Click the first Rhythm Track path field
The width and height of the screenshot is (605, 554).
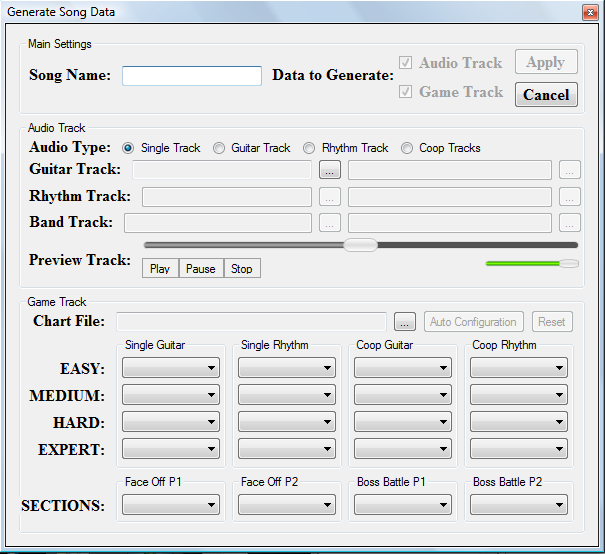pyautogui.click(x=226, y=197)
